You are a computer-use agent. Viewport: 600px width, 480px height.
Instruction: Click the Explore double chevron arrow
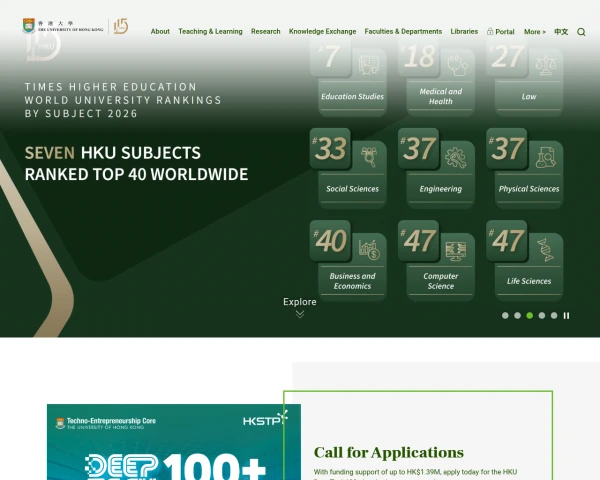pyautogui.click(x=300, y=314)
